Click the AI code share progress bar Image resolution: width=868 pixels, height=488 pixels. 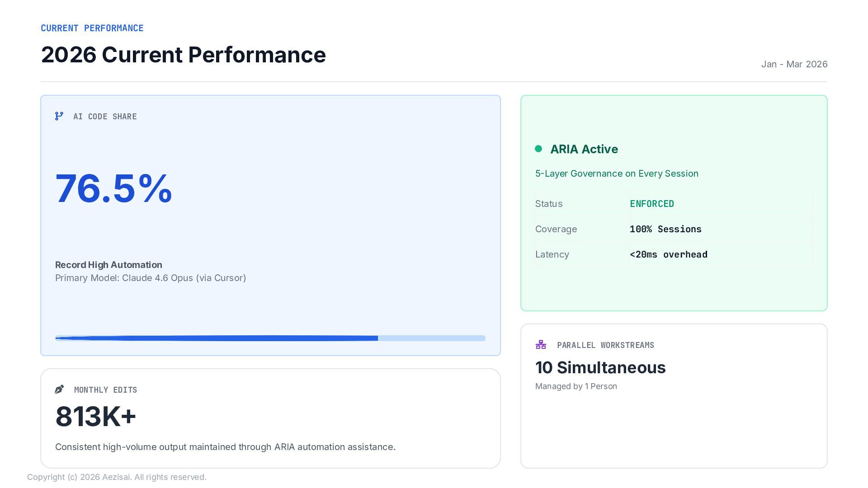[270, 338]
